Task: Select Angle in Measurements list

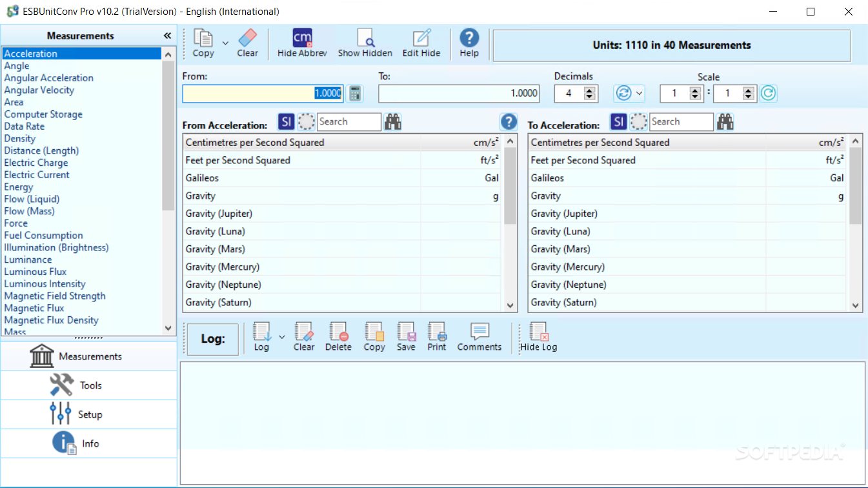Action: point(17,66)
